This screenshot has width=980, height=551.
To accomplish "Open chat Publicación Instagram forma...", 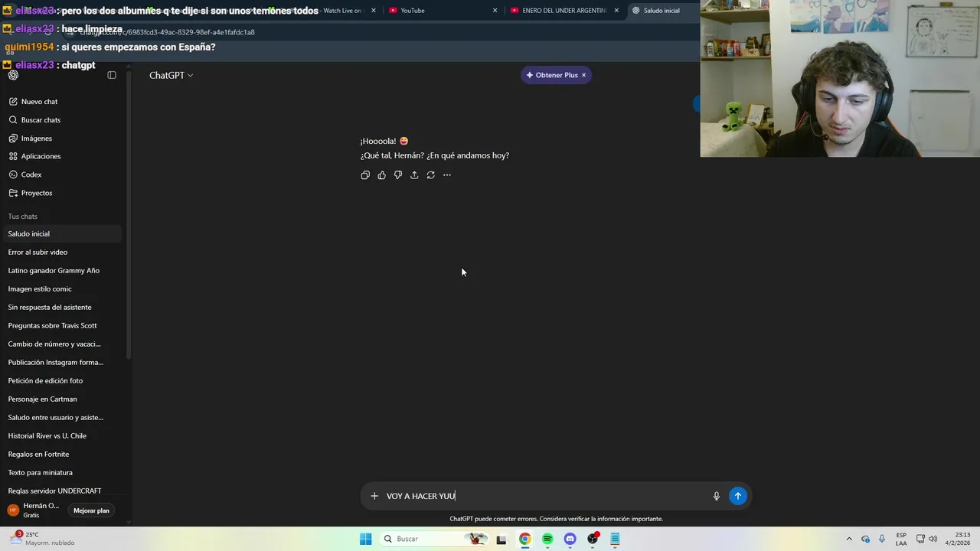I will pyautogui.click(x=61, y=362).
